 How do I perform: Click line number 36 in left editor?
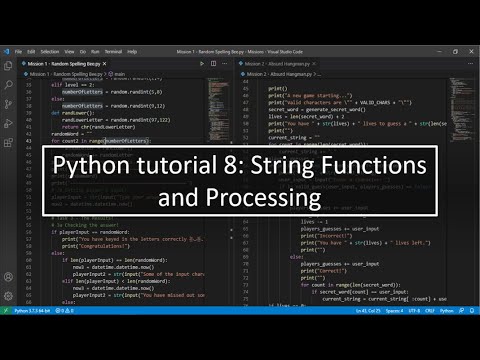point(28,92)
